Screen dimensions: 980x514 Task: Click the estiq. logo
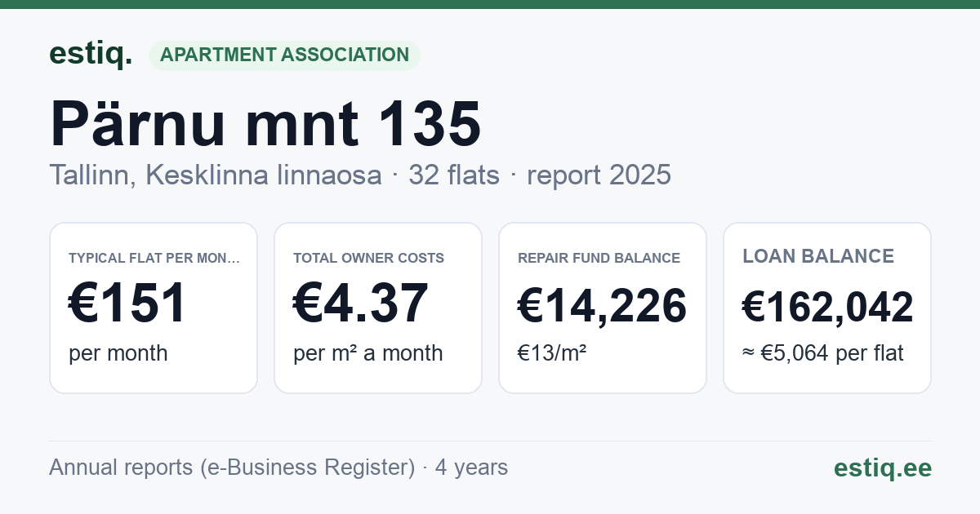pyautogui.click(x=91, y=54)
